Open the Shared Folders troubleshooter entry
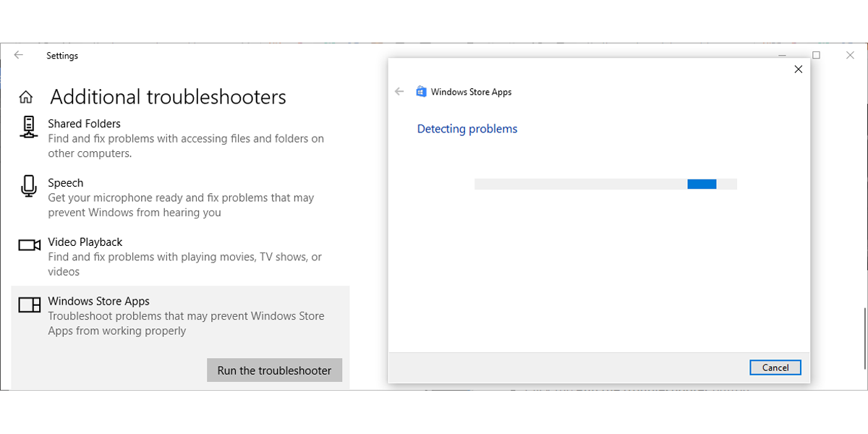The image size is (868, 434). pyautogui.click(x=181, y=138)
